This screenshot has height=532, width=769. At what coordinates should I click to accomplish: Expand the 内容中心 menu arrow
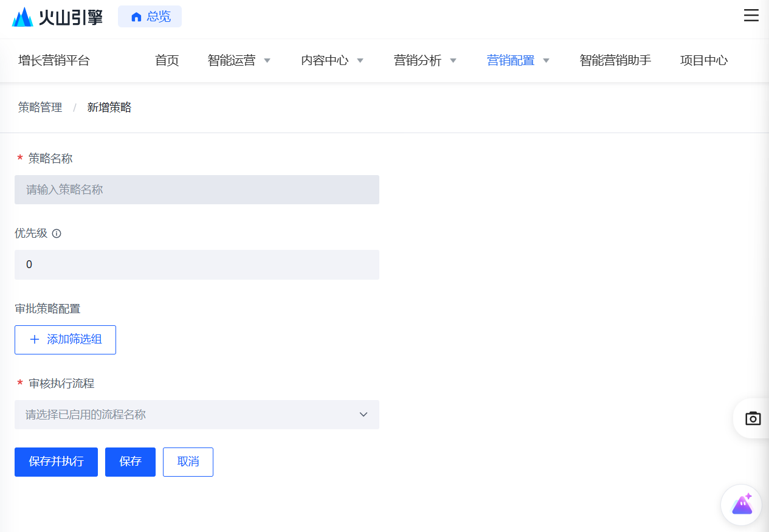360,61
